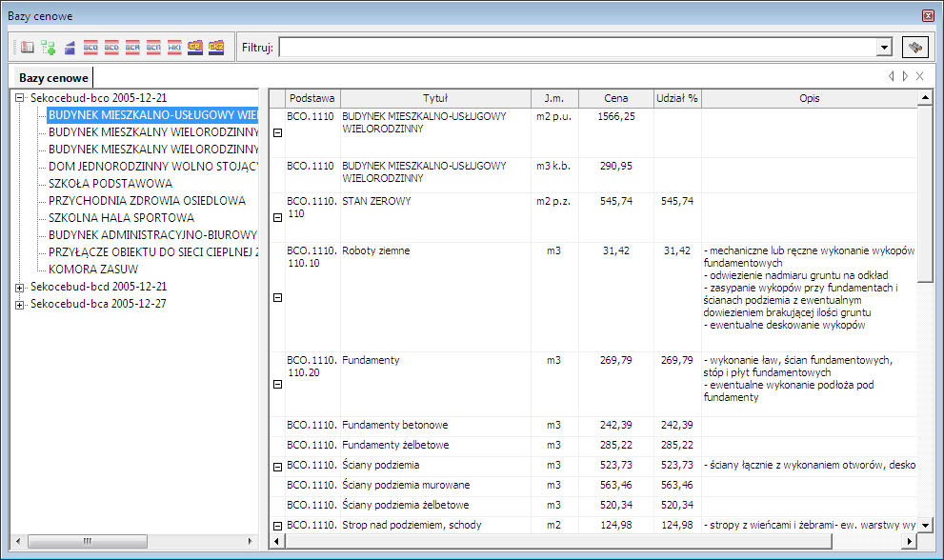Collapse the Roboty ziemne table row

(277, 297)
